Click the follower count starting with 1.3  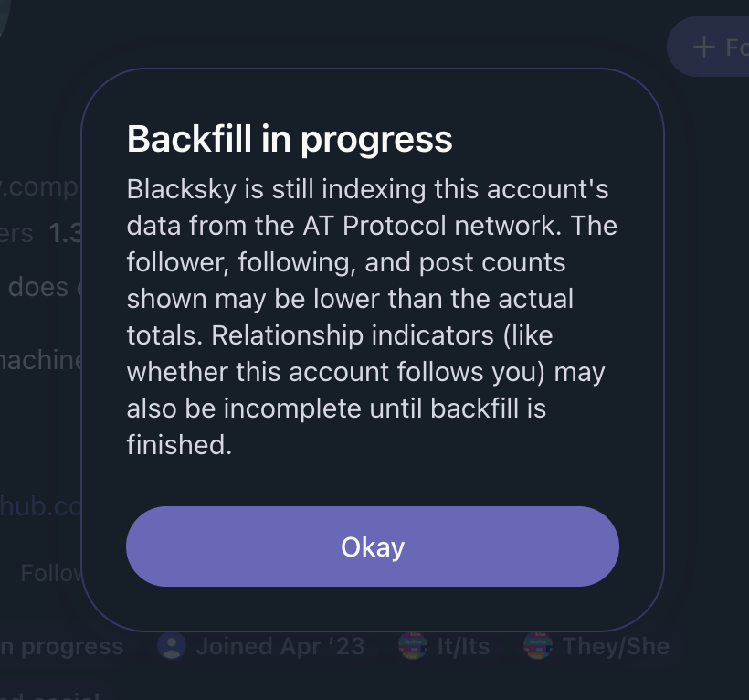(x=66, y=233)
